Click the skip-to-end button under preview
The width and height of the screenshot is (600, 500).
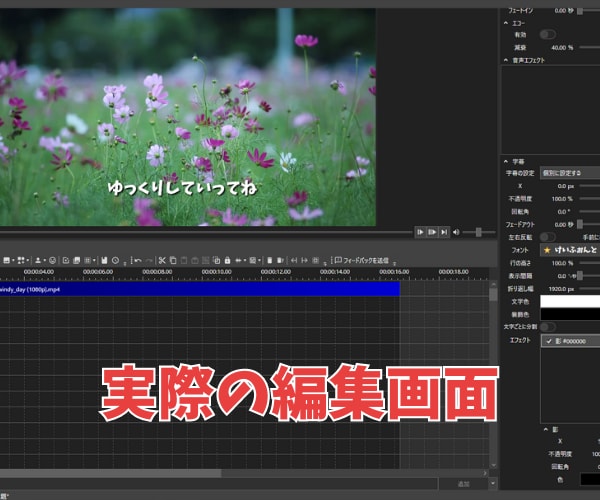pyautogui.click(x=444, y=232)
